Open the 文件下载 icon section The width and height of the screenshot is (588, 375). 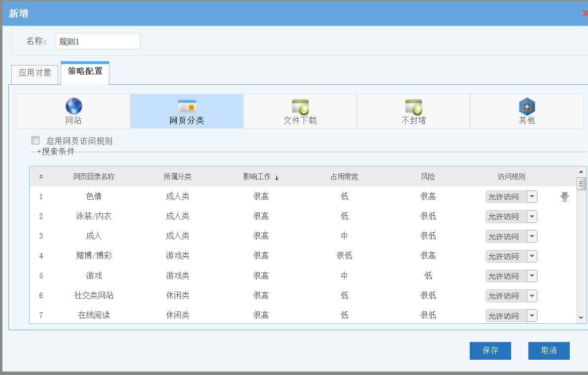pyautogui.click(x=300, y=106)
